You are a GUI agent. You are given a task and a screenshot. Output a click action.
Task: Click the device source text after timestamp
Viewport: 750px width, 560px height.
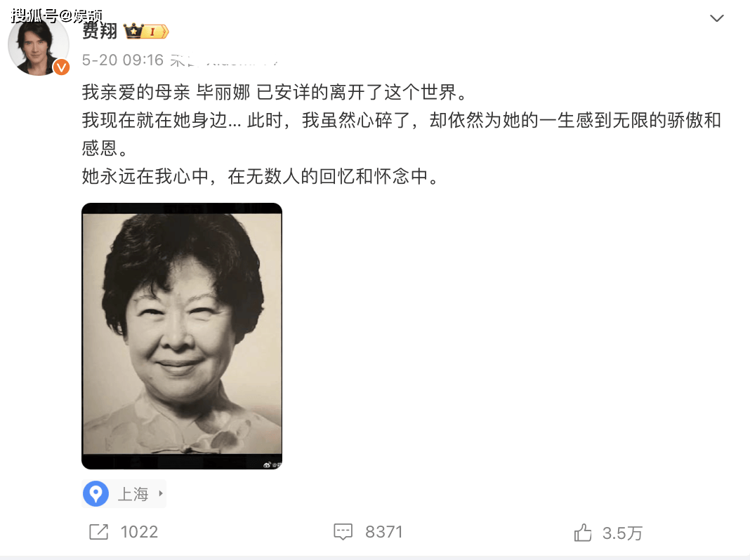225,60
